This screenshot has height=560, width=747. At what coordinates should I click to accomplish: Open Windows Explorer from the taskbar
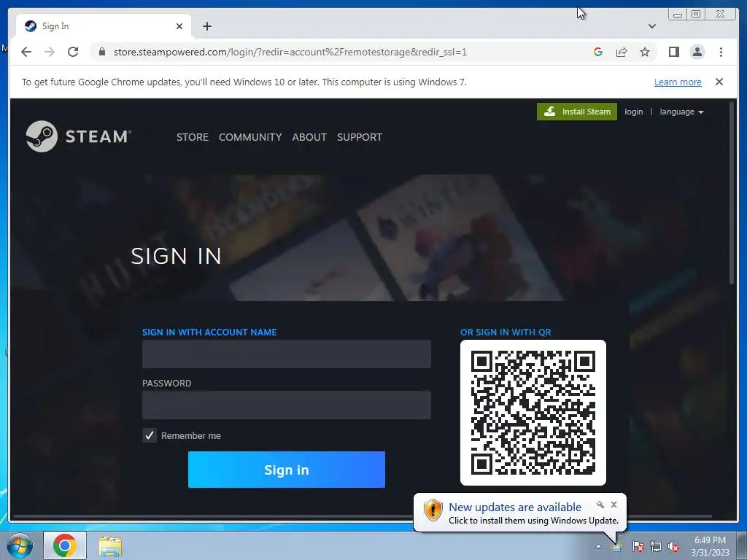(x=110, y=546)
